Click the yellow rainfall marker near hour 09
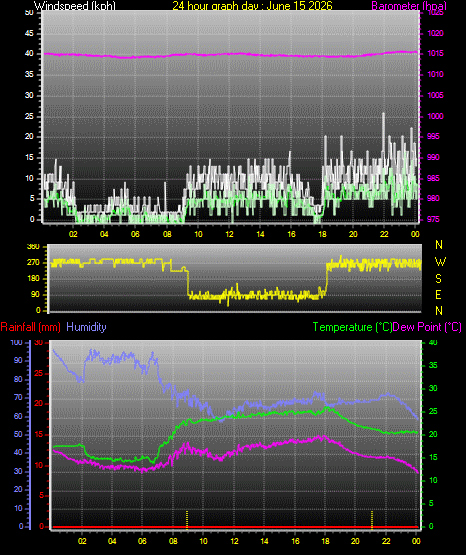466x555 pixels. 187,519
